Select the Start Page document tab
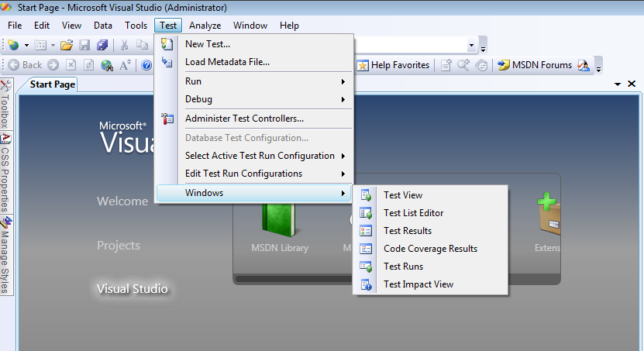 (52, 84)
